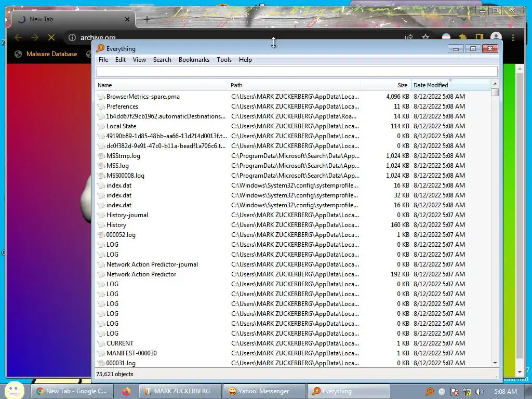Click the 73,621 objects status bar text
The image size is (532, 399).
[115, 374]
